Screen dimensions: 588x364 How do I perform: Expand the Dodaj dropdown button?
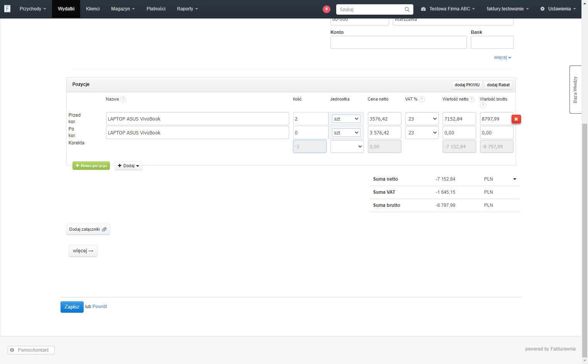coord(128,166)
